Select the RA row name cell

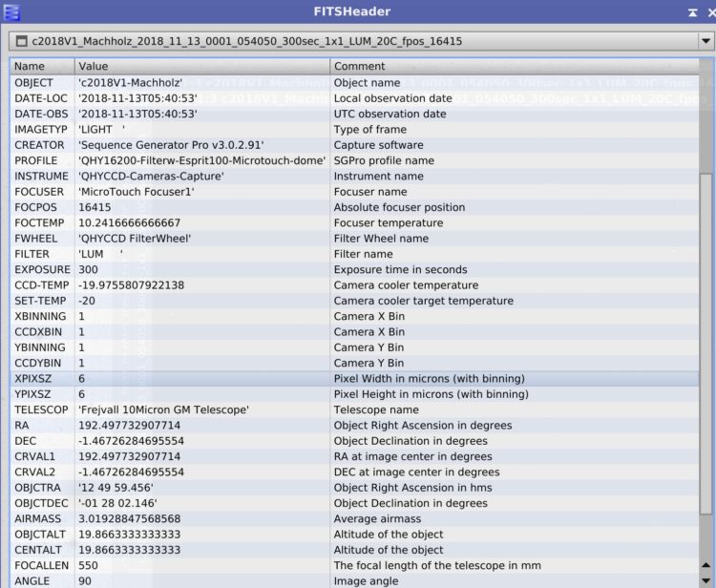click(x=42, y=425)
